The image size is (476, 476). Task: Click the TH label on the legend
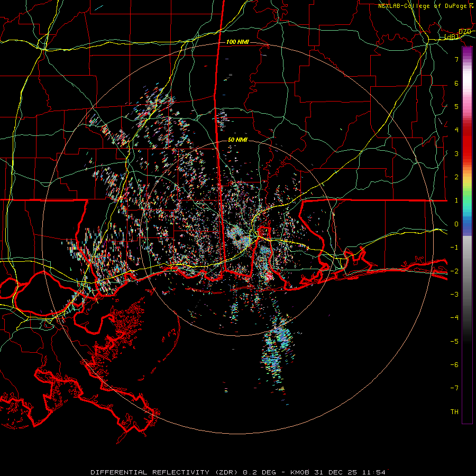pyautogui.click(x=454, y=412)
